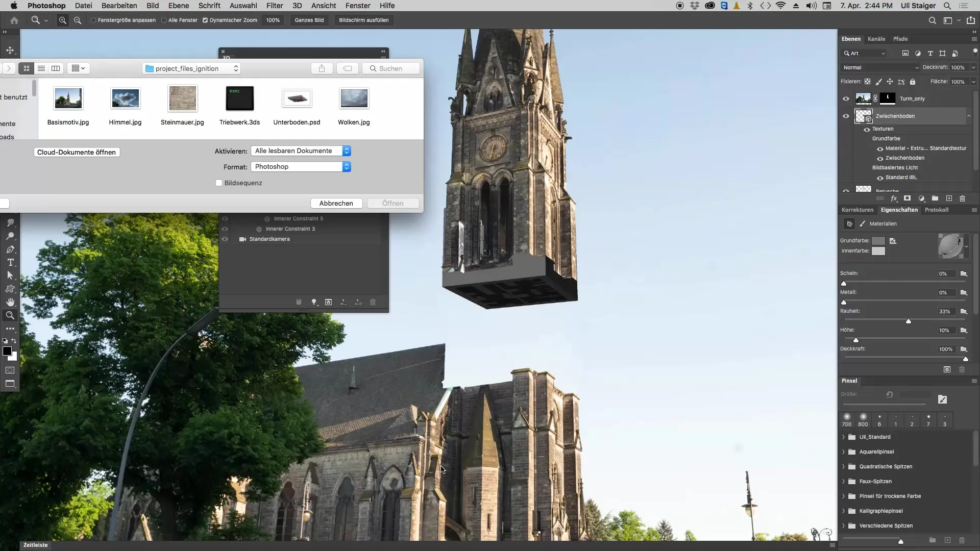Open project_files_ignition folder dropdown
The width and height of the screenshot is (980, 551).
tap(191, 68)
